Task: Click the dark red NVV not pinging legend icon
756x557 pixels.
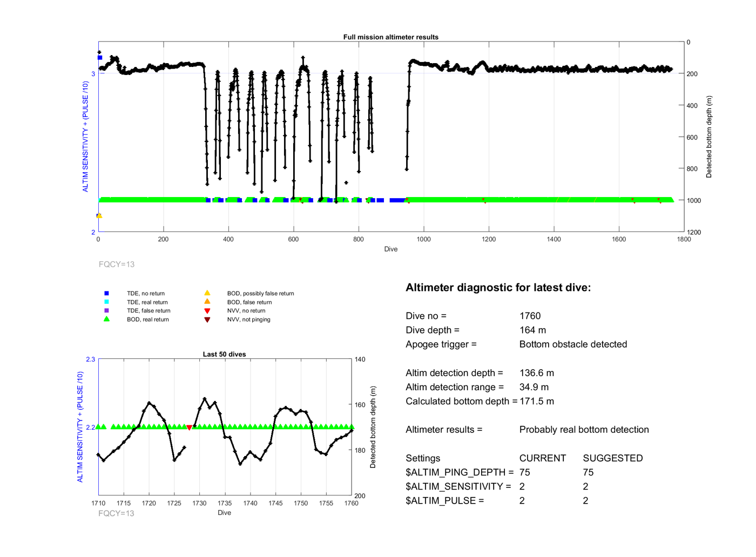Action: [x=207, y=320]
